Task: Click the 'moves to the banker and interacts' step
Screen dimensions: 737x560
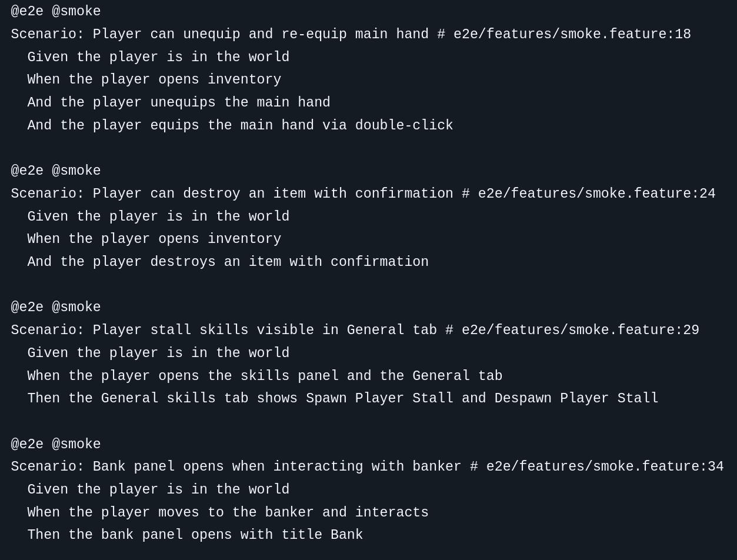Action: 228,512
